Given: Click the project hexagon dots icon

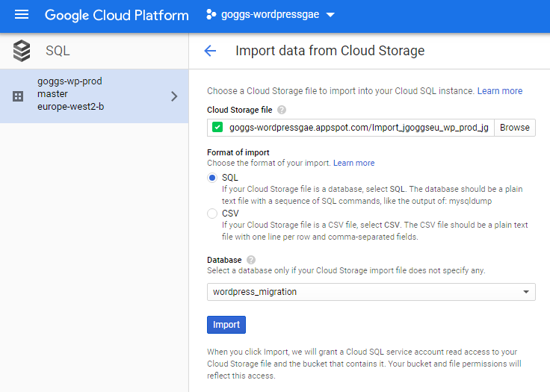Looking at the screenshot, I should coord(211,15).
